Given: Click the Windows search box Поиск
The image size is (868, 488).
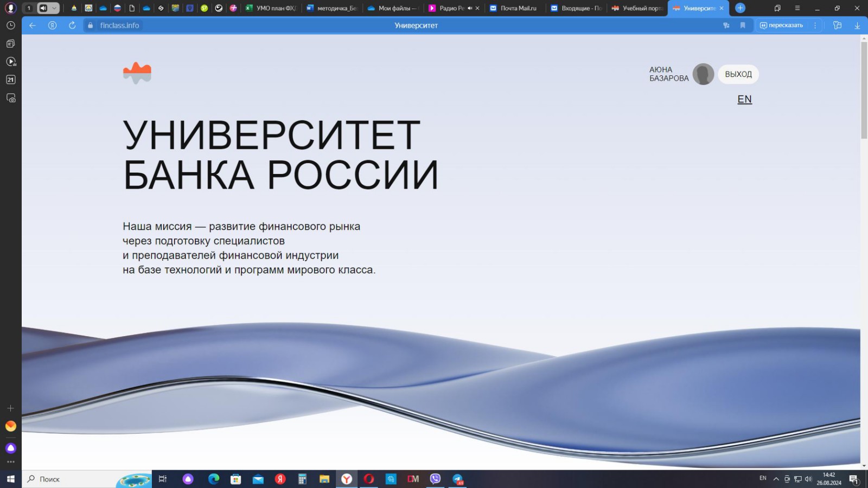Looking at the screenshot, I should point(87,479).
